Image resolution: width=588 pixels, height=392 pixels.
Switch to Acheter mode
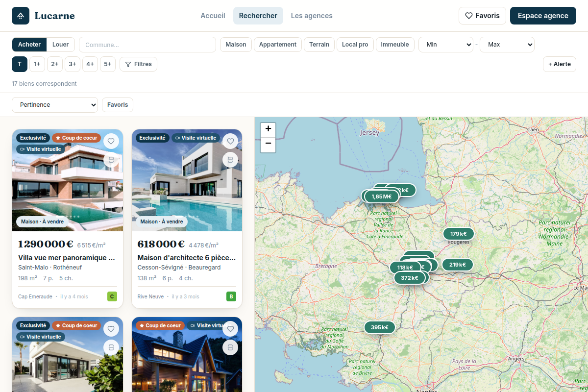click(x=29, y=45)
